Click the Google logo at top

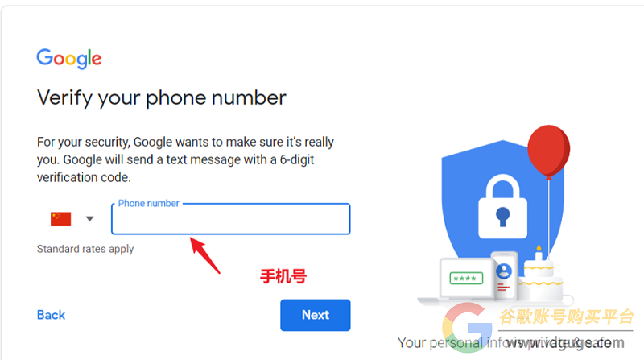69,58
